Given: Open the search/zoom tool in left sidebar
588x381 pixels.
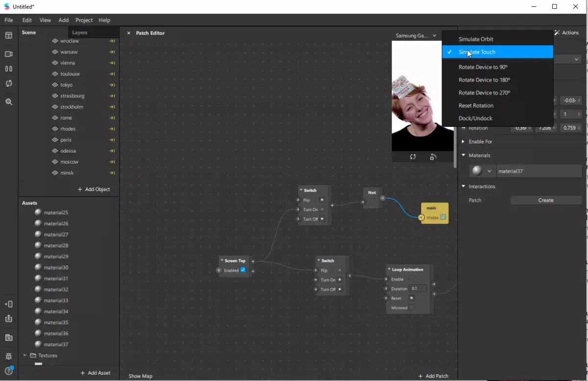Looking at the screenshot, I should (x=8, y=102).
